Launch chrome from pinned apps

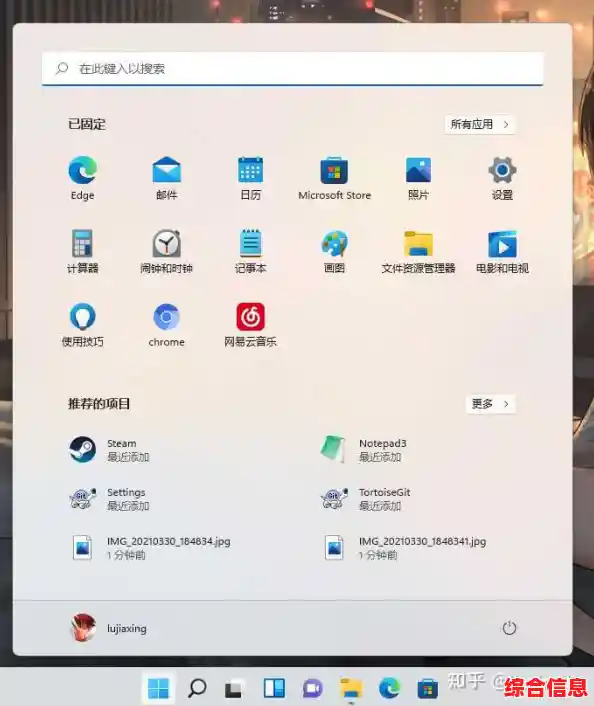point(166,325)
